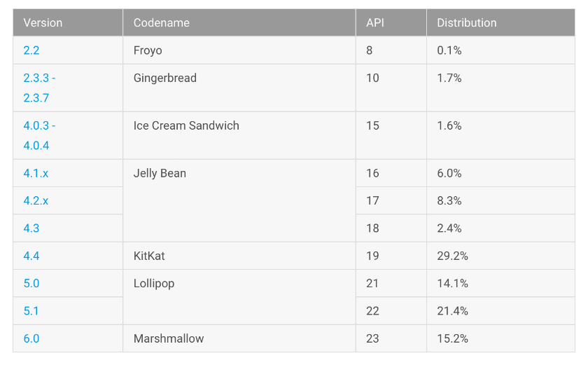This screenshot has width=588, height=365.
Task: Click the 4.3 version link
Action: [x=31, y=228]
